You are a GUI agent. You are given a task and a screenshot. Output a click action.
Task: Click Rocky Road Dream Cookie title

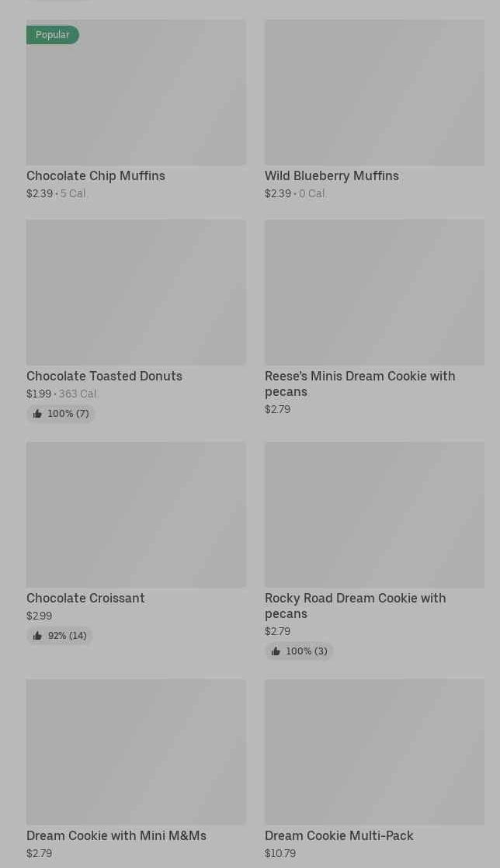[355, 606]
